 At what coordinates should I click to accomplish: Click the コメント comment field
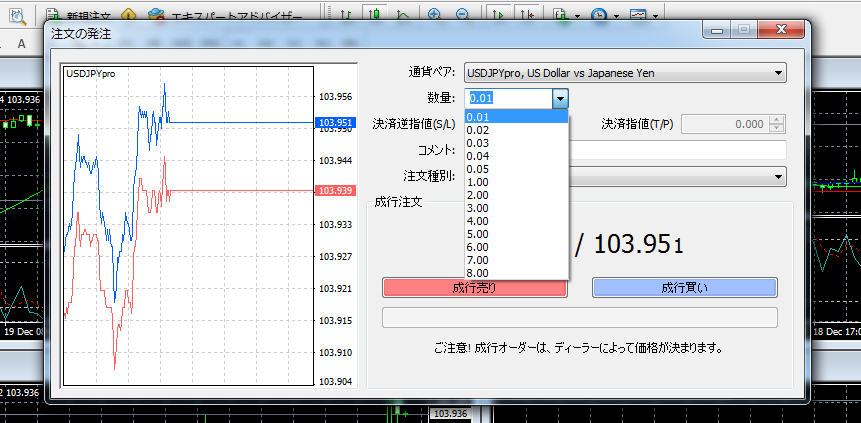click(x=677, y=150)
